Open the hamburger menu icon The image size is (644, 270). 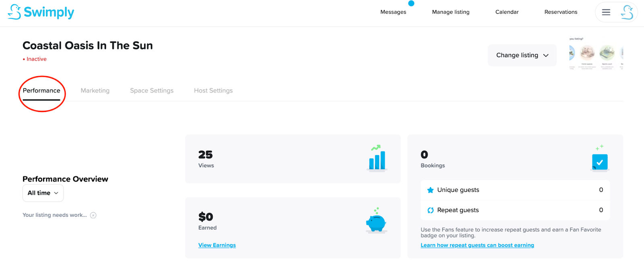point(606,12)
